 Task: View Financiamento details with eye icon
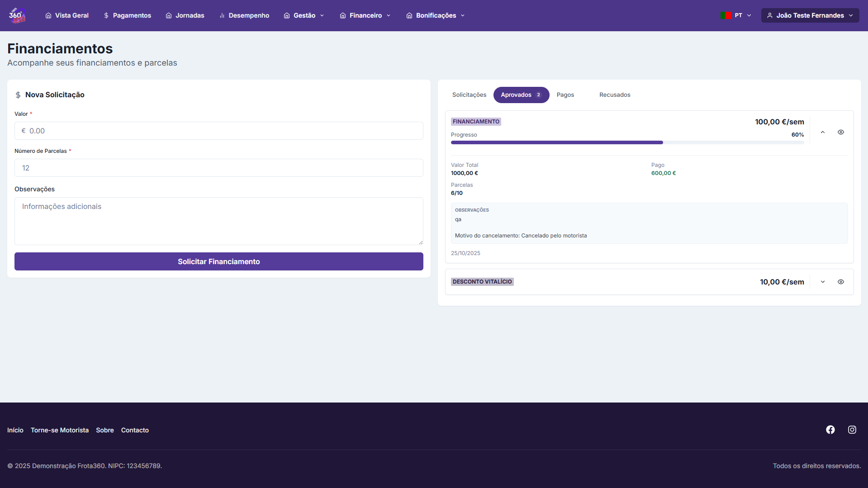click(x=840, y=132)
